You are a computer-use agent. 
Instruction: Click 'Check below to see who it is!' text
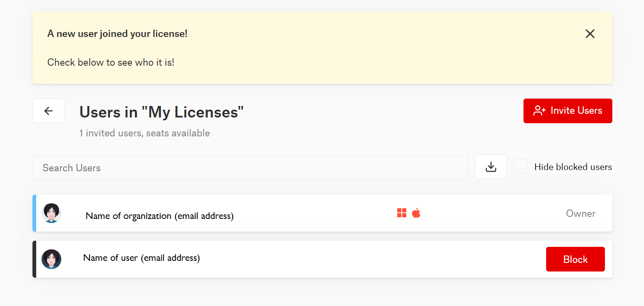[x=111, y=62]
